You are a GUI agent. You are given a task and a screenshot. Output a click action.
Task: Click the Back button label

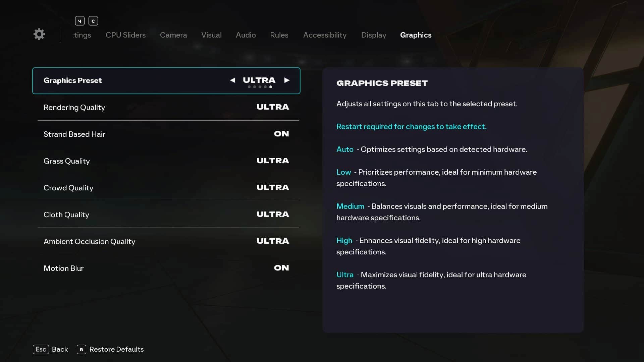[60, 349]
